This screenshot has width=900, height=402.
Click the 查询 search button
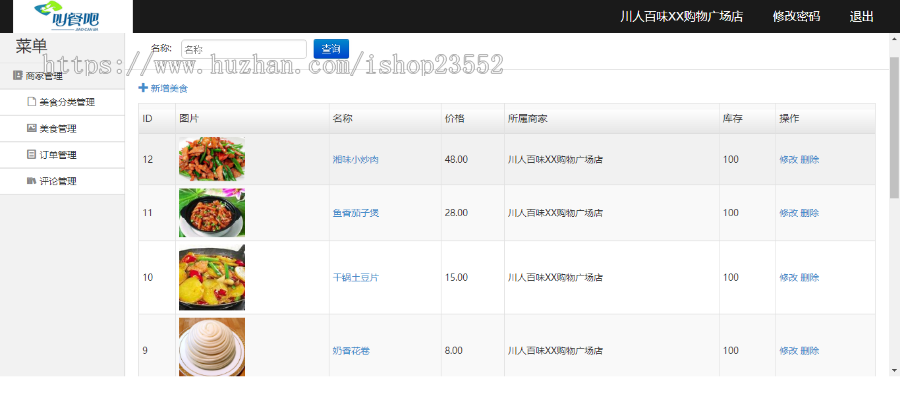click(331, 49)
